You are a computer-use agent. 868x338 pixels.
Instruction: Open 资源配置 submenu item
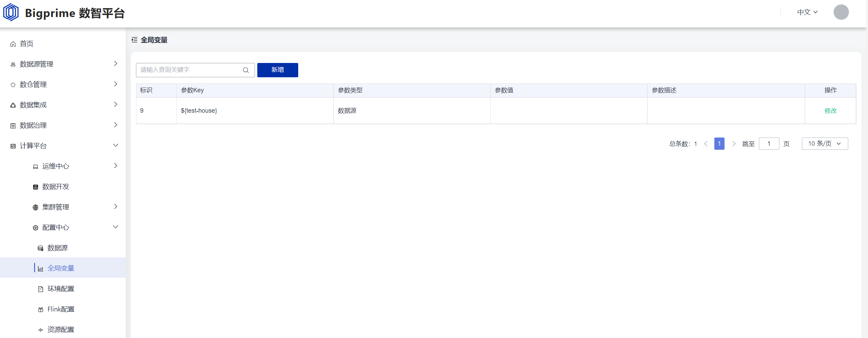point(63,329)
